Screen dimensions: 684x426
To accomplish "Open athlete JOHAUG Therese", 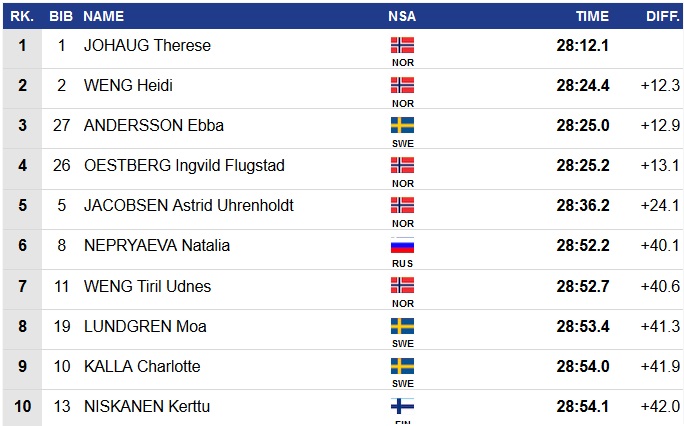I will pyautogui.click(x=147, y=46).
